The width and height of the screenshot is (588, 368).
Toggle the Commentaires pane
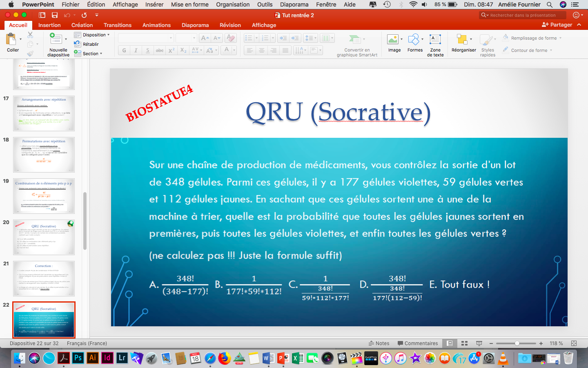point(418,343)
